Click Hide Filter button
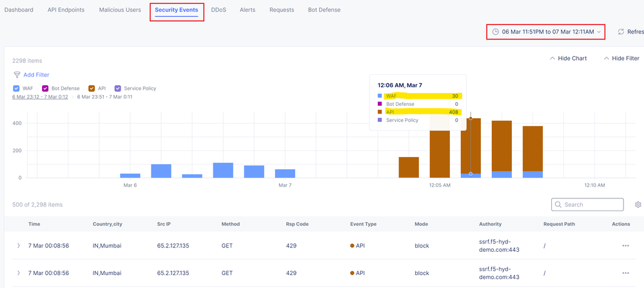Viewport: 644px width, 288px height. (621, 58)
